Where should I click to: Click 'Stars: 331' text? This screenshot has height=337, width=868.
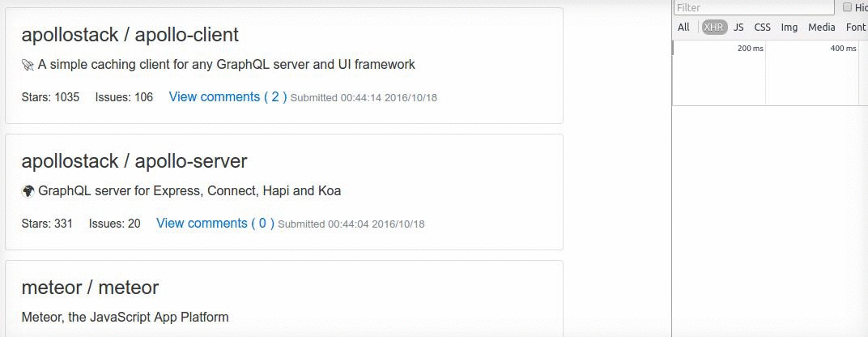click(x=47, y=224)
